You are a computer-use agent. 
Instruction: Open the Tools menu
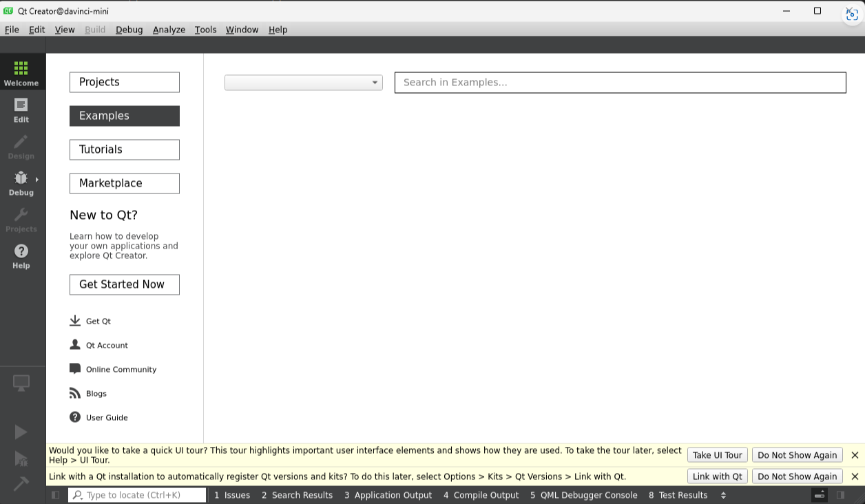click(x=205, y=30)
